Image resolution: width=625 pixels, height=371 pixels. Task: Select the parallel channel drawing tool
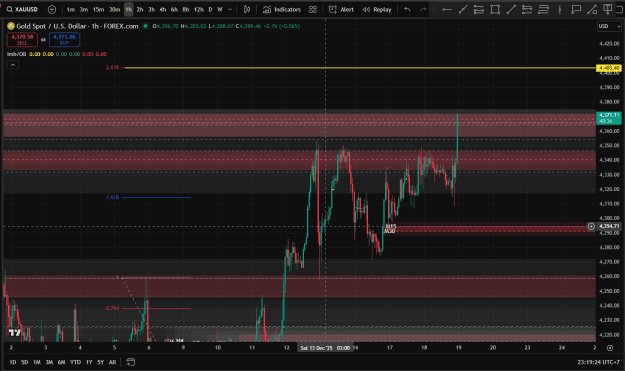[x=478, y=9]
